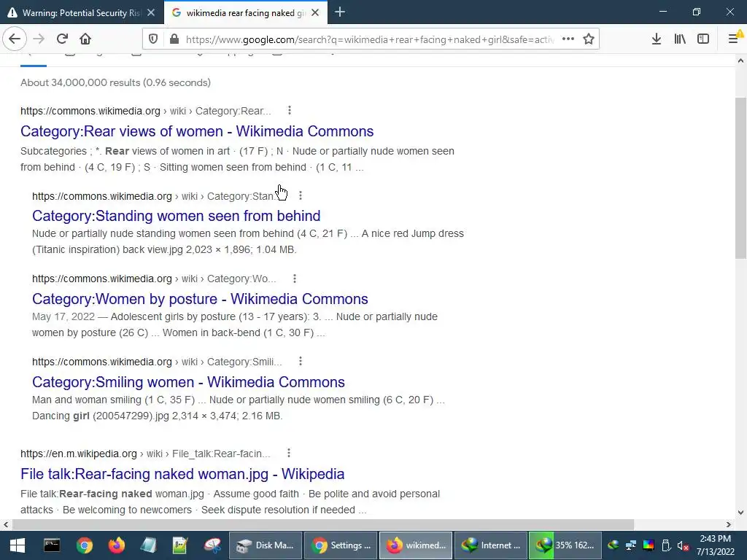Screen dimensions: 747x560
Task: Open the Library bookmarks and history menu
Action: (x=680, y=39)
